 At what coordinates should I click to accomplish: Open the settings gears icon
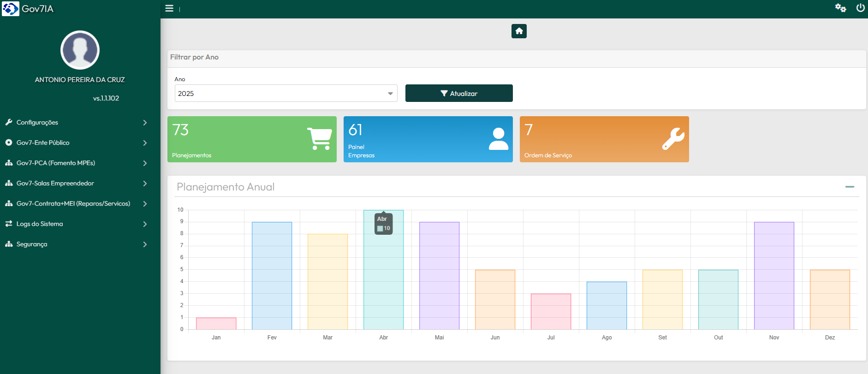(x=840, y=8)
